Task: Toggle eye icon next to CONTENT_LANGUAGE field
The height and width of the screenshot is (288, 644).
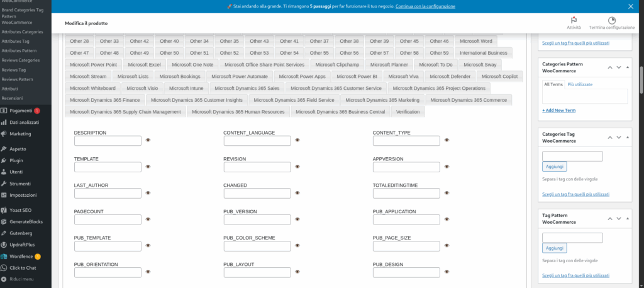Action: 297,140
